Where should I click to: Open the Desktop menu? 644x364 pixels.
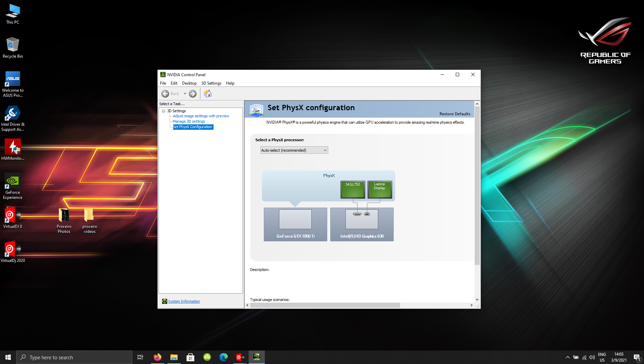(189, 83)
